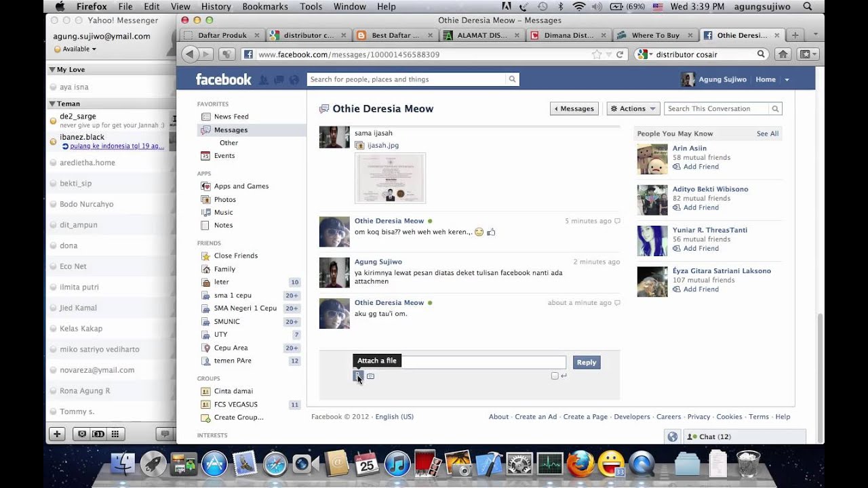Click the ijasah.jpg file link

(382, 145)
